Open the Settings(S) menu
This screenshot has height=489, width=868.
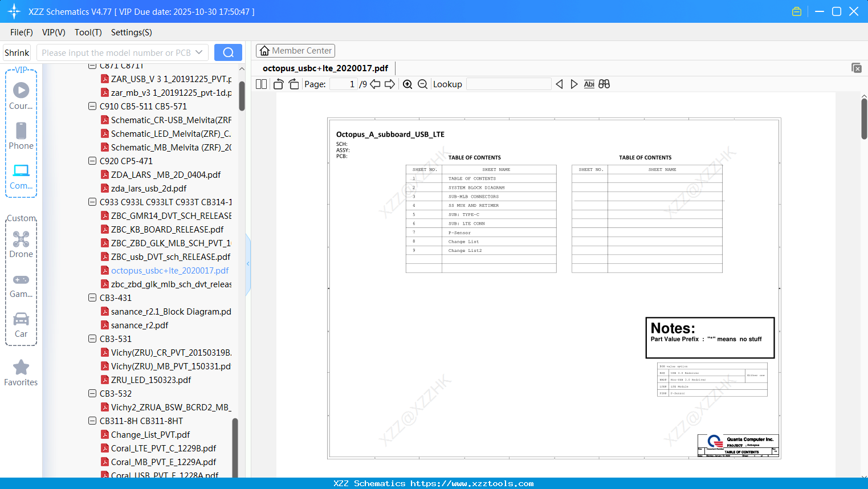(132, 32)
